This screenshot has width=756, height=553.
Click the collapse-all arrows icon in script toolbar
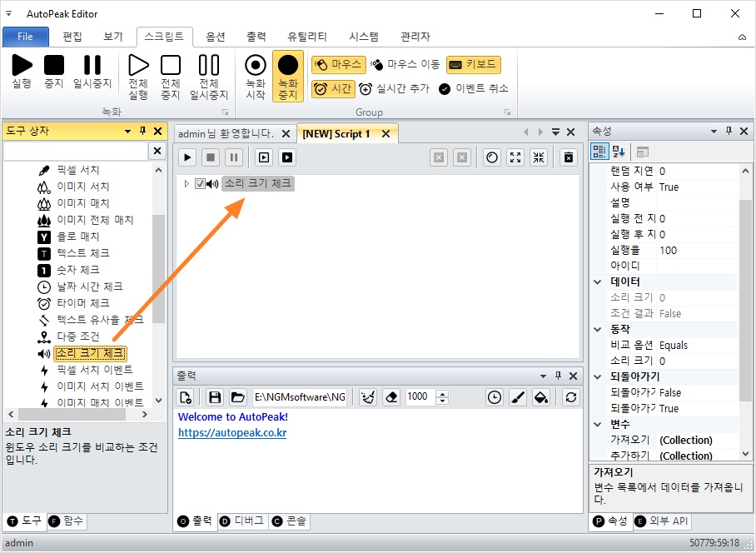pos(539,157)
